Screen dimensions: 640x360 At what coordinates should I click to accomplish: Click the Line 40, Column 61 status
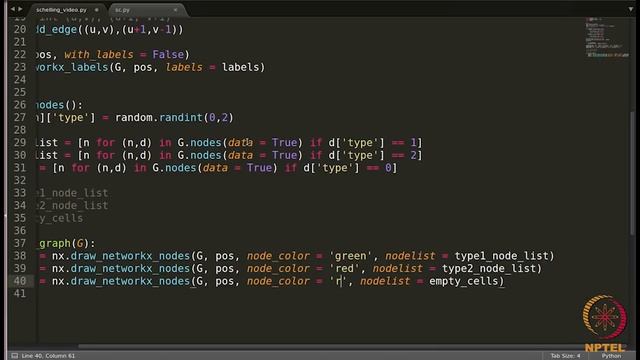[x=48, y=356]
